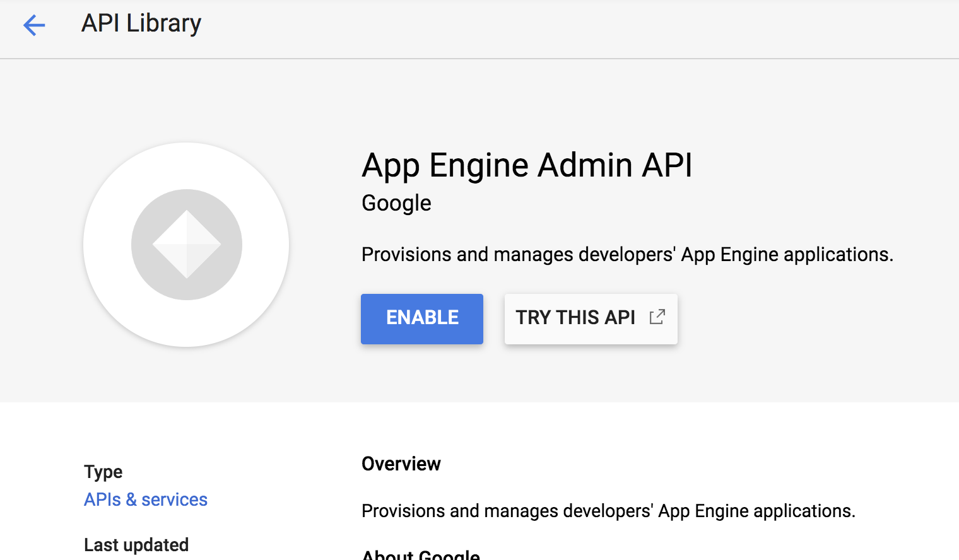Image resolution: width=959 pixels, height=560 pixels.
Task: Click the white diamond in the logo
Action: pos(187,244)
